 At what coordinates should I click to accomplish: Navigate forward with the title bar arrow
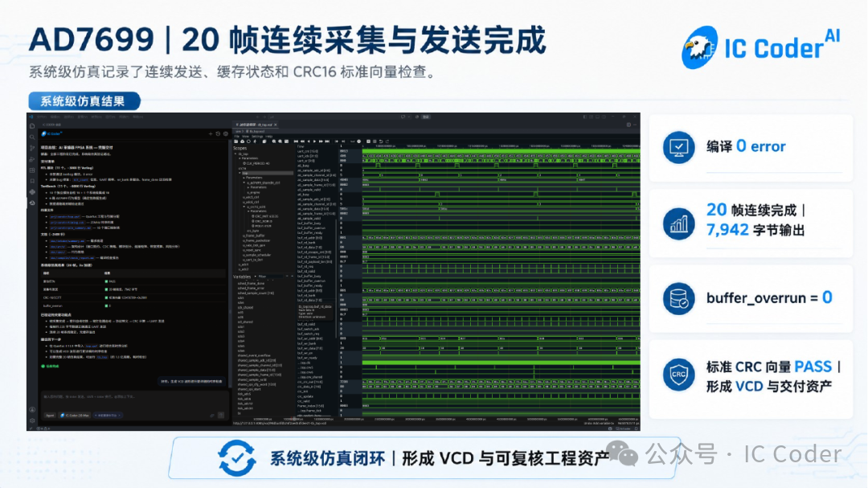tap(264, 117)
